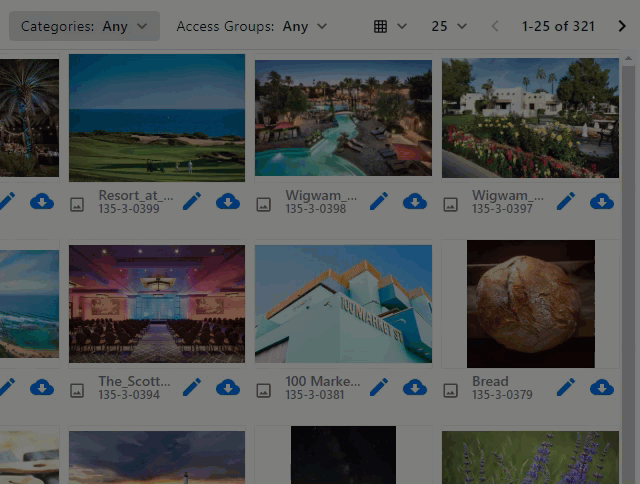Viewport: 640px width, 484px height.
Task: Download asset 135-3-0394 via cloud icon
Action: click(x=228, y=387)
